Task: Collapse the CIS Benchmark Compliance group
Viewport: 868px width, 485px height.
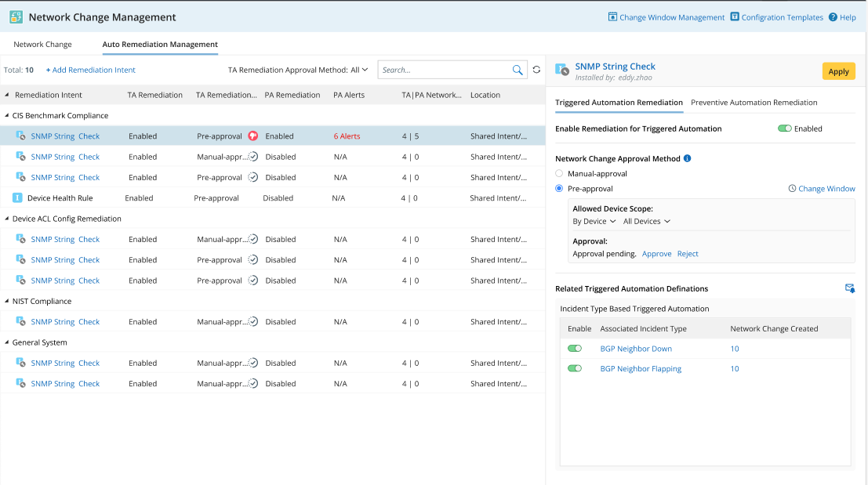Action: click(x=7, y=115)
